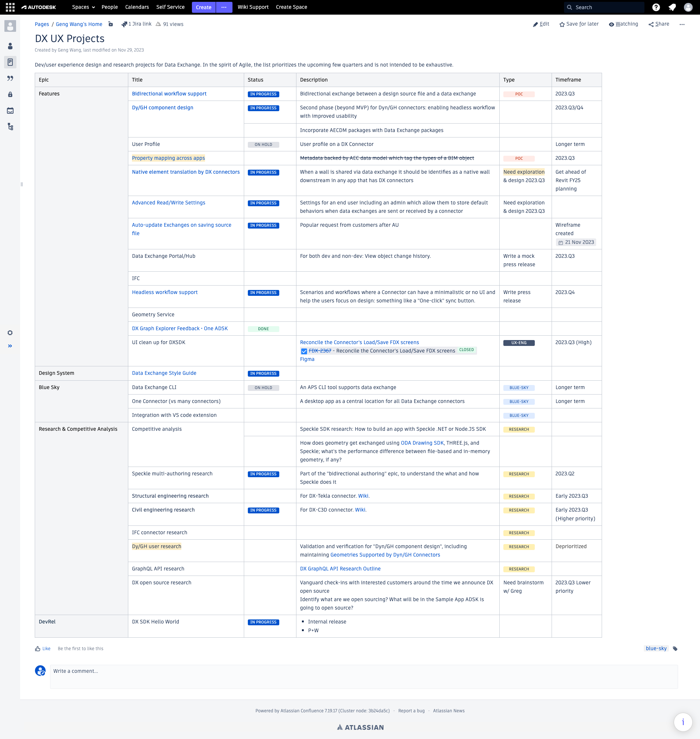Click the lock icon in sidebar
The image size is (700, 739).
pos(10,94)
